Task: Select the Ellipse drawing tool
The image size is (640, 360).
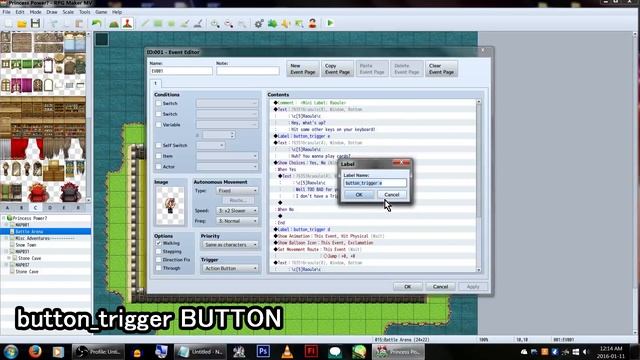Action: (x=171, y=23)
